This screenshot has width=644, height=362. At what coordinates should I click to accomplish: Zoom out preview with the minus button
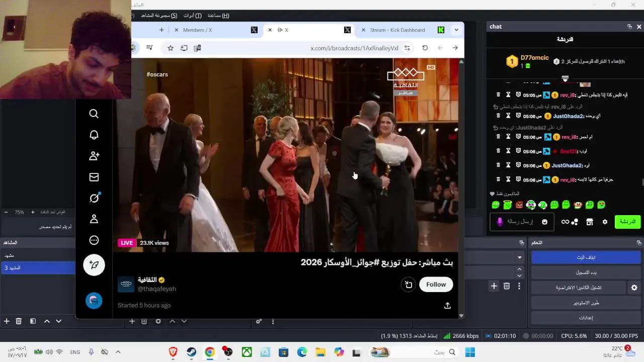(6, 212)
